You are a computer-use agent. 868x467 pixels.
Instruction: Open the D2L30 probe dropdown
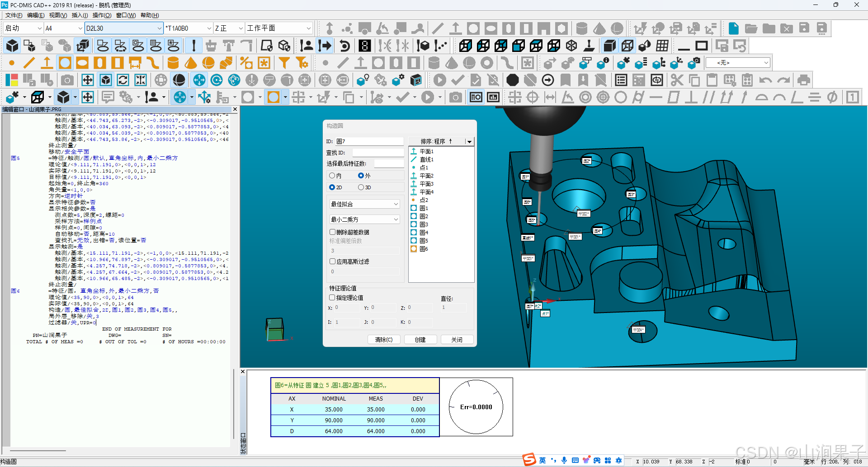point(124,28)
